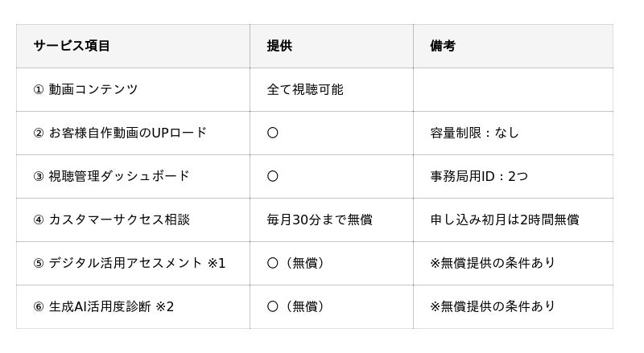
Task: Click ③ 視聴管理ダッシュボード row label
Action: (111, 176)
